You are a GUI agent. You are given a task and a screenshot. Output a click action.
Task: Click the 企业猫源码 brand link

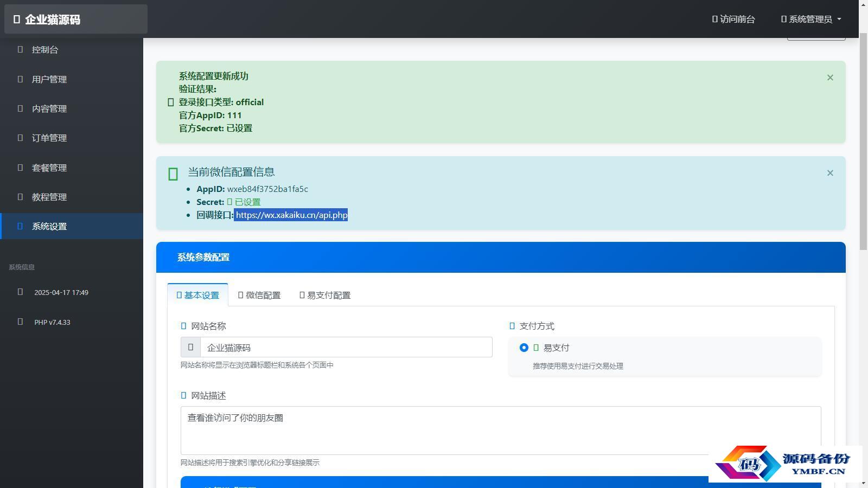[x=76, y=20]
